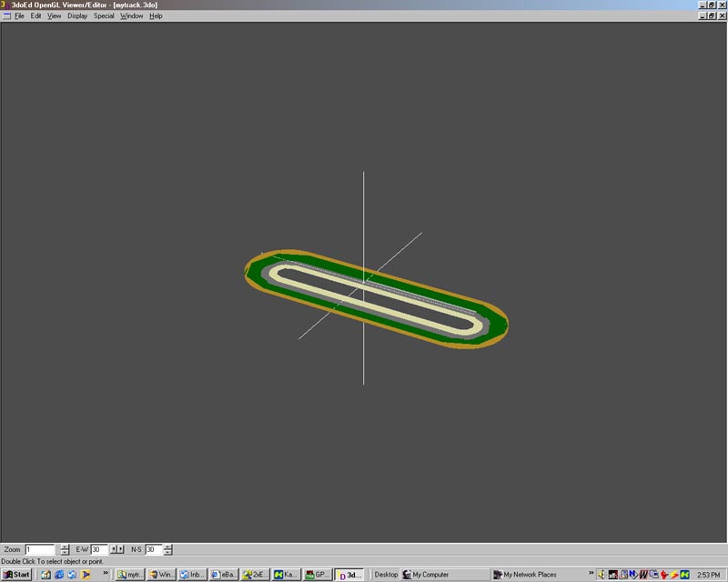This screenshot has width=728, height=582.
Task: Click inside the Zoom value field
Action: click(40, 549)
